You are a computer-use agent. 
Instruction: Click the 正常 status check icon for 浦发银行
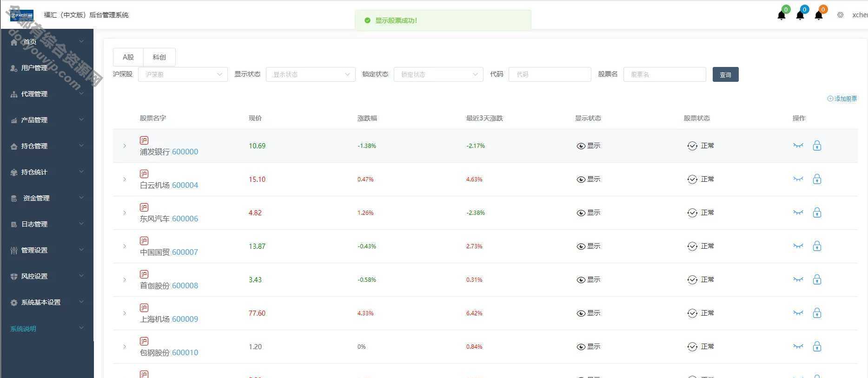pos(692,146)
